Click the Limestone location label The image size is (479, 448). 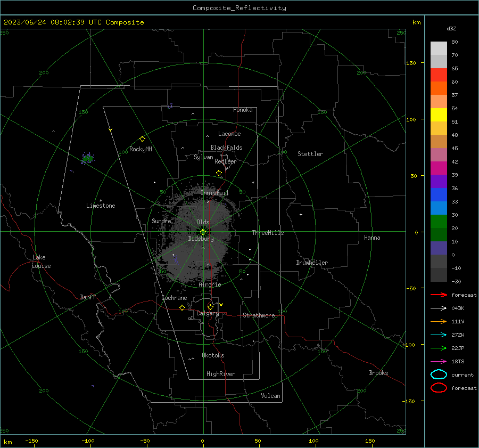101,206
